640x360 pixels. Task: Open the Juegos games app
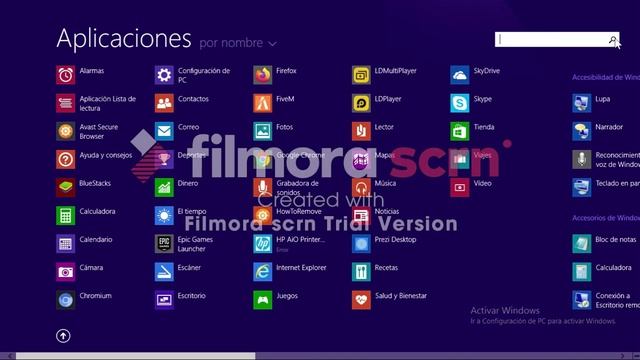(x=262, y=300)
